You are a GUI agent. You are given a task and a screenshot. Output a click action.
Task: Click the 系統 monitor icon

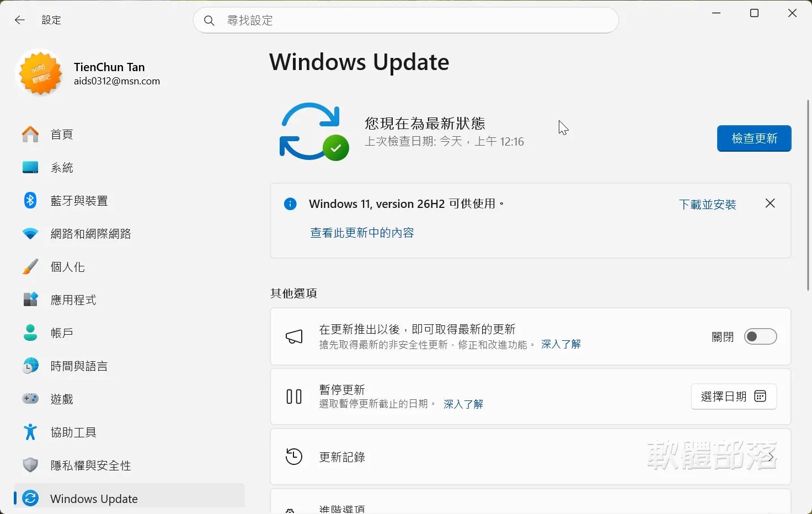pyautogui.click(x=30, y=168)
